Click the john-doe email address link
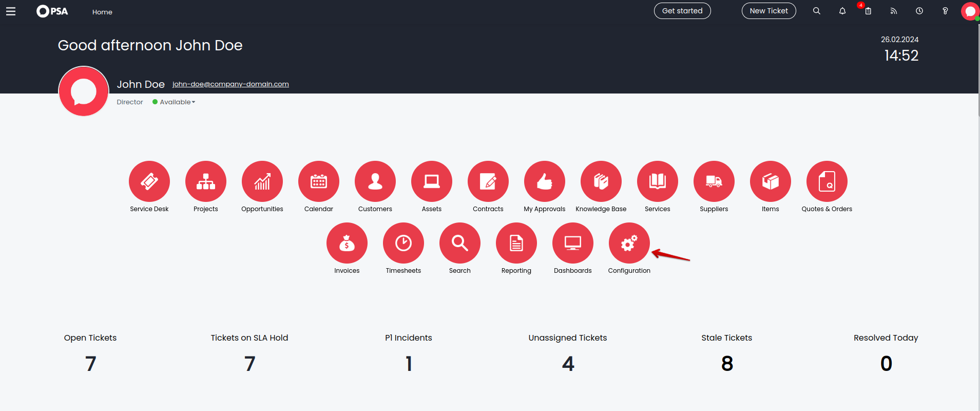This screenshot has width=980, height=411. pyautogui.click(x=230, y=84)
